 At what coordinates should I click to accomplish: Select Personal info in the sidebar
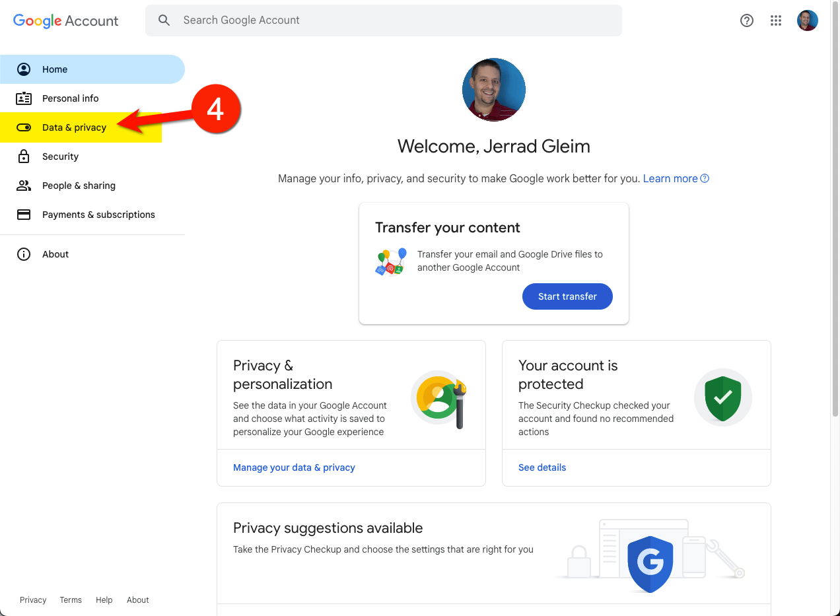point(70,98)
